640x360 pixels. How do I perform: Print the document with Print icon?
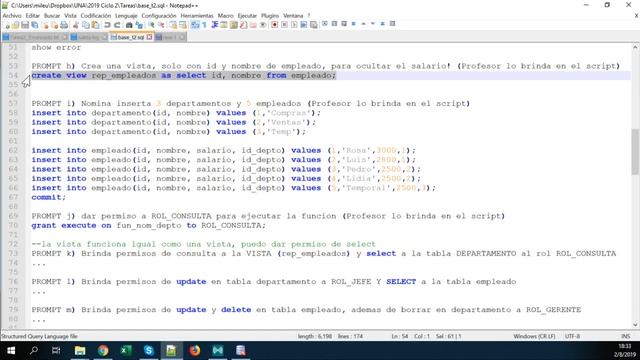point(64,25)
